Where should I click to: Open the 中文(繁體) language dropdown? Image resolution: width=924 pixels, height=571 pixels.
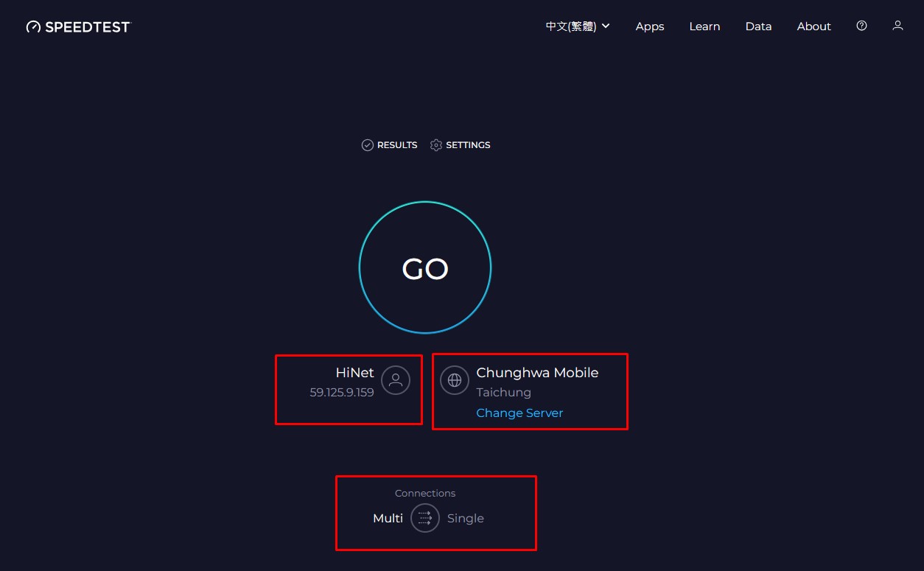click(x=578, y=27)
